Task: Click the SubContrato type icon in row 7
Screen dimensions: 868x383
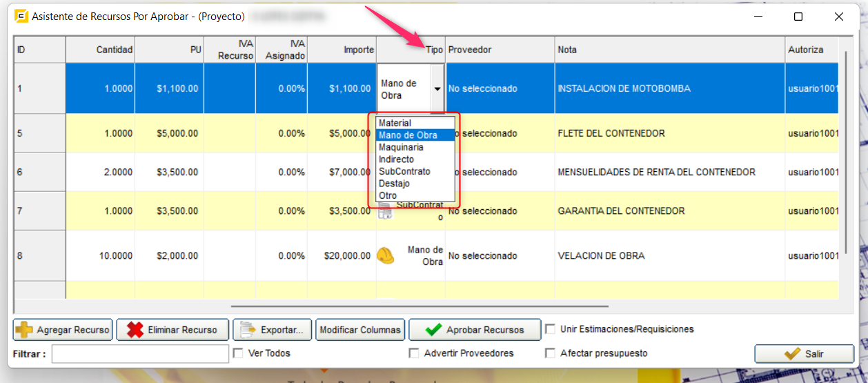Action: 385,213
